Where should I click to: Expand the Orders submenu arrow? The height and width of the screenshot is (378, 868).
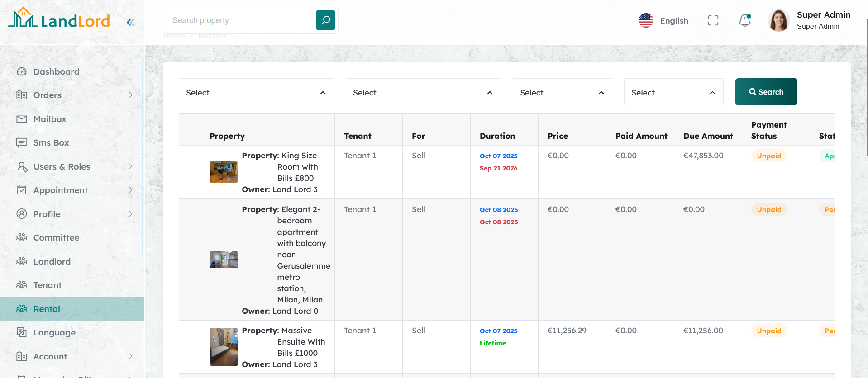click(x=130, y=95)
